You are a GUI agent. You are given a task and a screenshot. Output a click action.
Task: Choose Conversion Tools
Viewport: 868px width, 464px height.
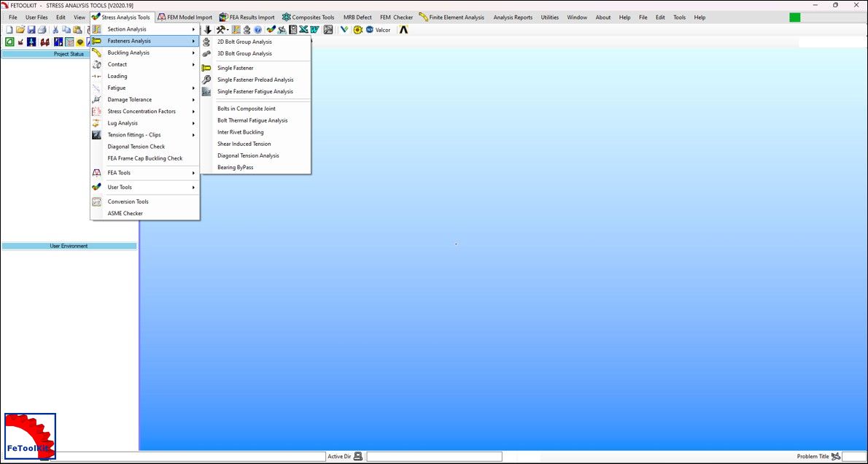(145, 201)
